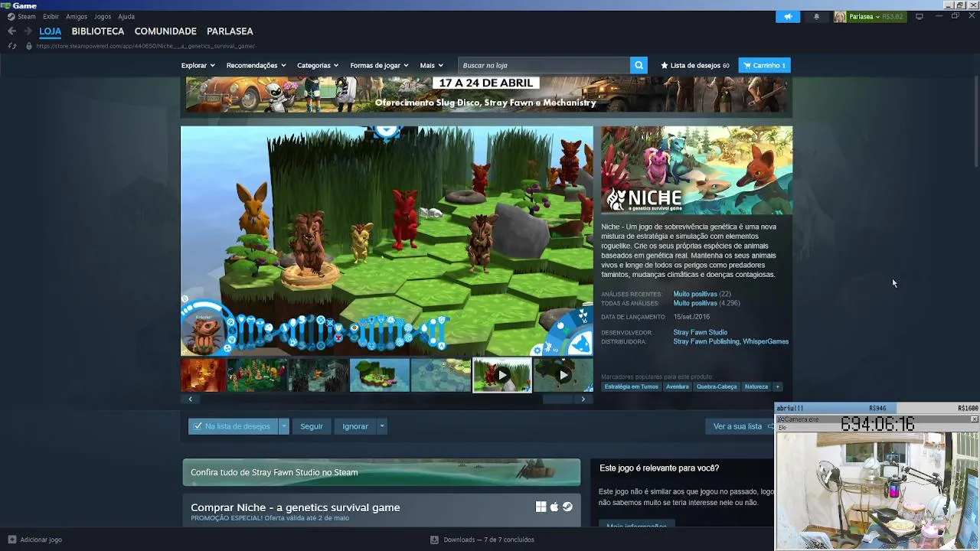The width and height of the screenshot is (980, 551).
Task: Click the Windows platform icon
Action: click(x=541, y=507)
